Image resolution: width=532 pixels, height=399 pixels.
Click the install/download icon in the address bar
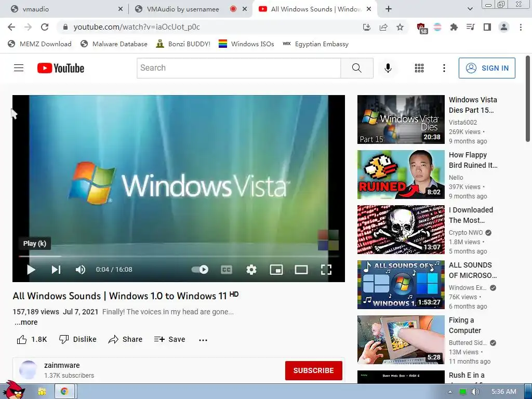pyautogui.click(x=366, y=27)
